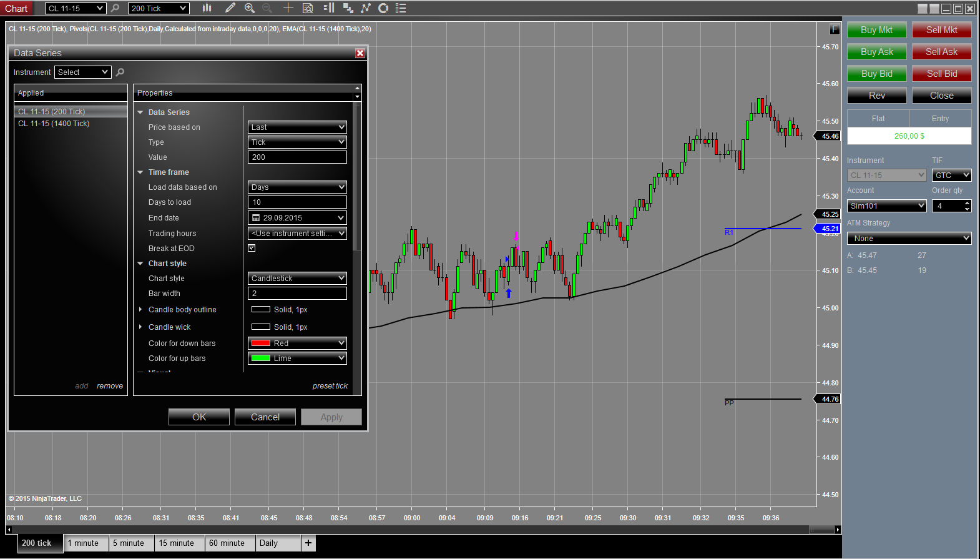This screenshot has width=980, height=559.
Task: Open the Load data based on dropdown
Action: click(297, 187)
